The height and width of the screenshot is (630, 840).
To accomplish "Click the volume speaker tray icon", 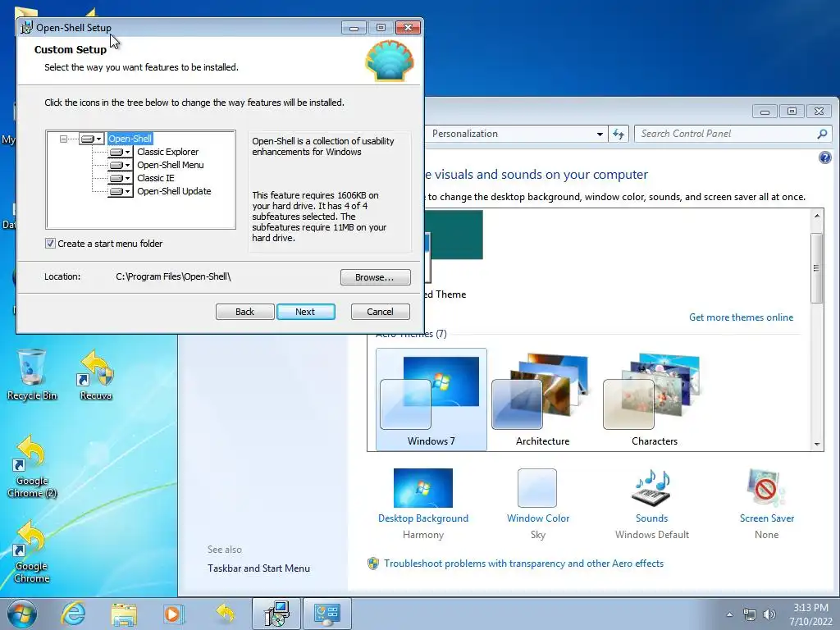I will (x=769, y=614).
